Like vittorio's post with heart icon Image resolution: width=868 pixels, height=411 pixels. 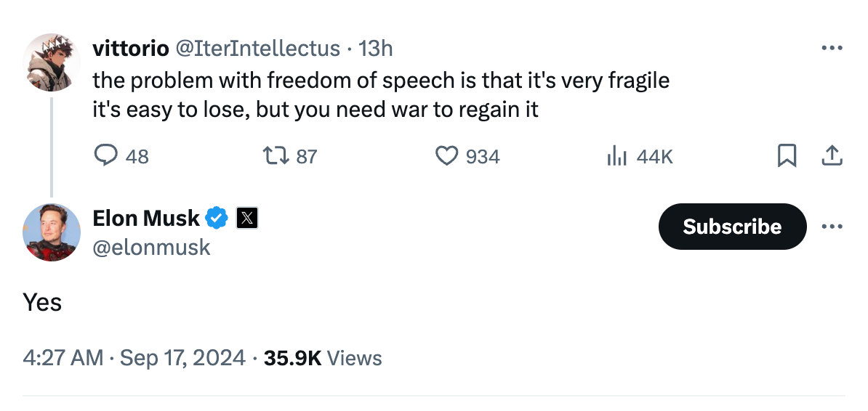point(446,155)
